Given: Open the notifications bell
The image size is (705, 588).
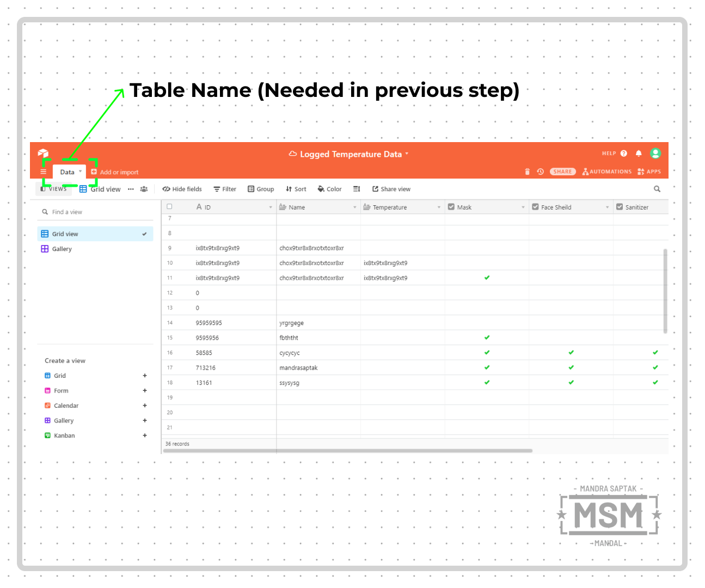Looking at the screenshot, I should [639, 154].
